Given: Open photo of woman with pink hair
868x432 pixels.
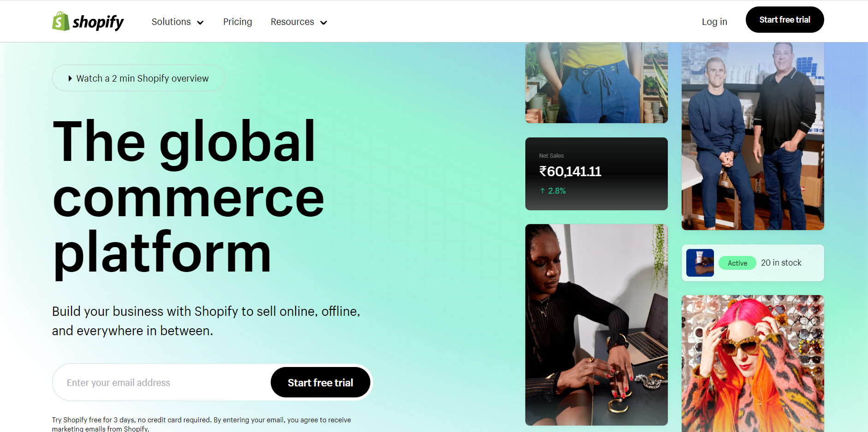Looking at the screenshot, I should pyautogui.click(x=753, y=363).
